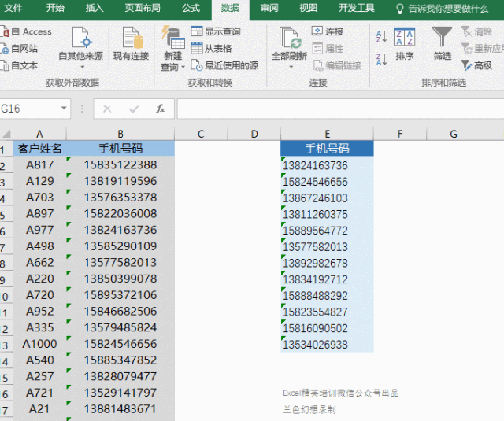Select column E cell 15816090502
The width and height of the screenshot is (504, 421).
(328, 328)
